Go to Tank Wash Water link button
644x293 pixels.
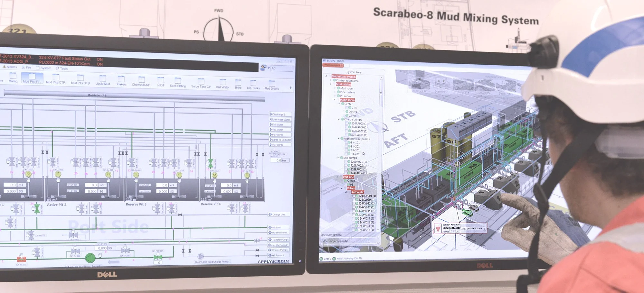pyautogui.click(x=280, y=119)
